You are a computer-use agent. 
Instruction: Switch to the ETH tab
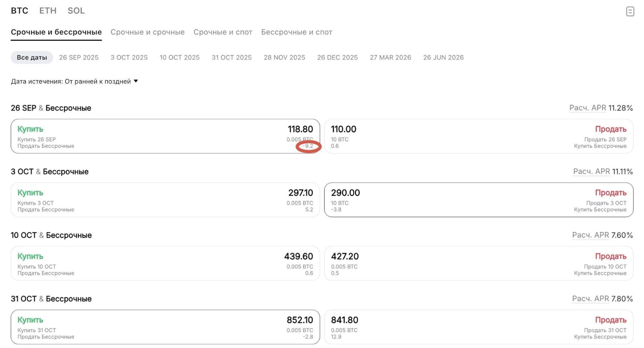coord(48,11)
